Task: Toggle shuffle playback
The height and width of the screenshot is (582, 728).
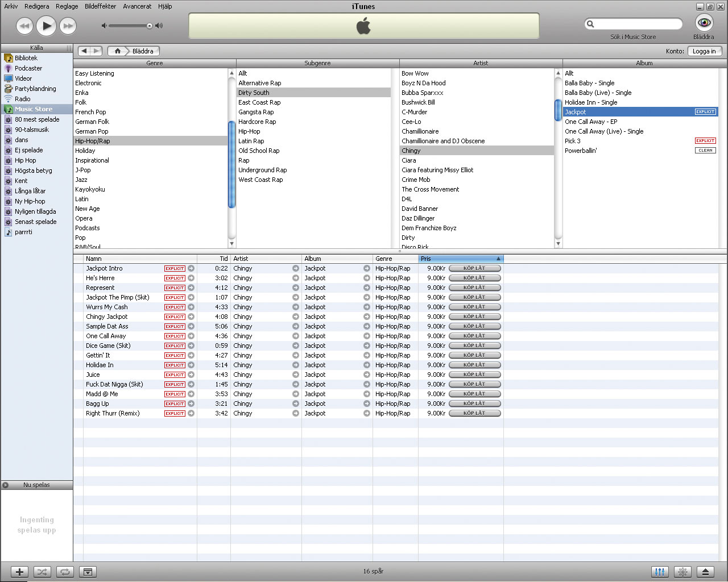Action: (43, 572)
